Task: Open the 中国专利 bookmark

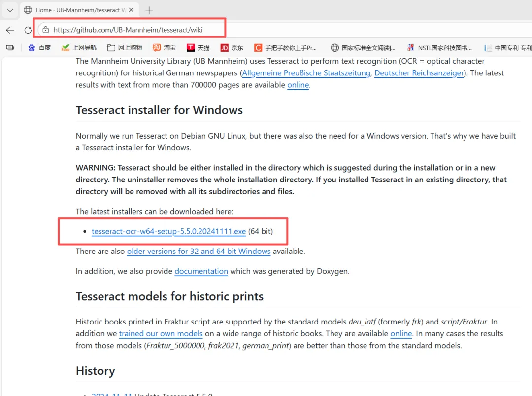Action: pyautogui.click(x=508, y=48)
